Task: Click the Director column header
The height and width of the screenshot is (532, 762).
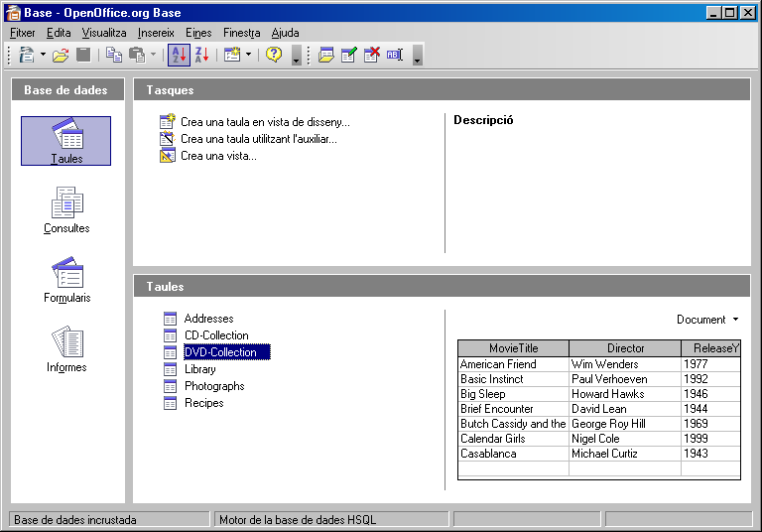Action: [x=625, y=348]
